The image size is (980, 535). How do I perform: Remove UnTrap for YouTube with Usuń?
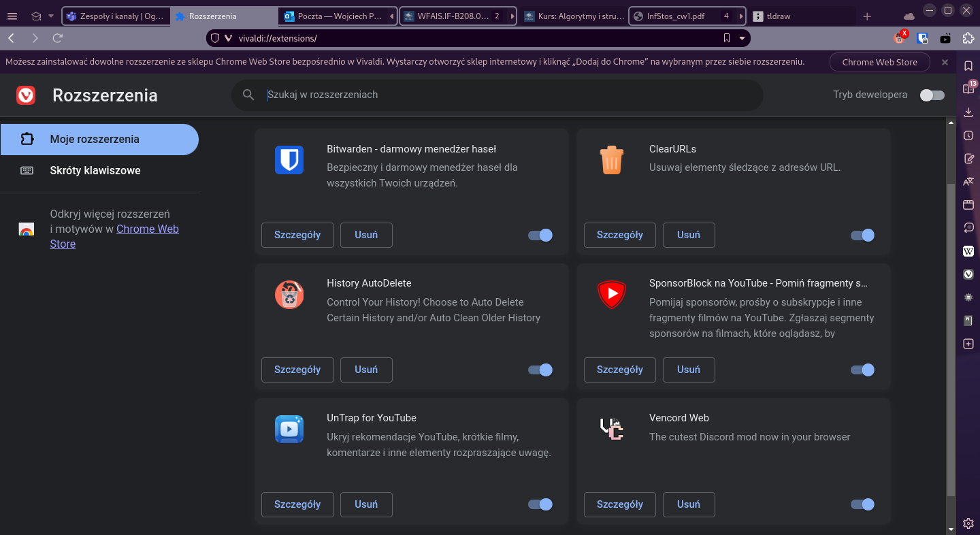point(366,504)
